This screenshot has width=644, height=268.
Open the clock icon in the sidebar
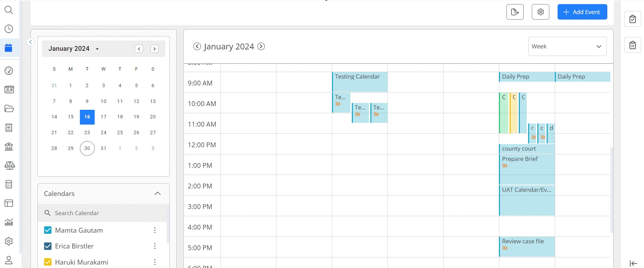pyautogui.click(x=9, y=29)
